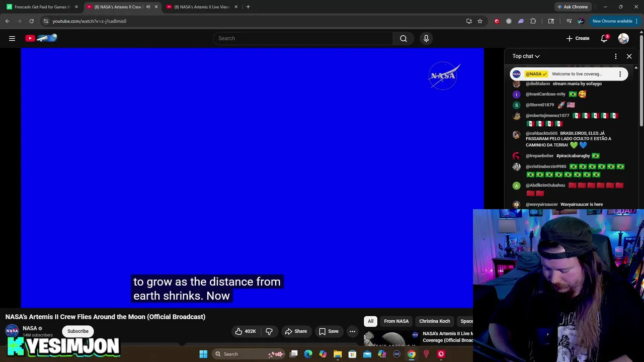This screenshot has width=644, height=362.
Task: Launch Microsoft Edge from the taskbar
Action: pos(308,354)
